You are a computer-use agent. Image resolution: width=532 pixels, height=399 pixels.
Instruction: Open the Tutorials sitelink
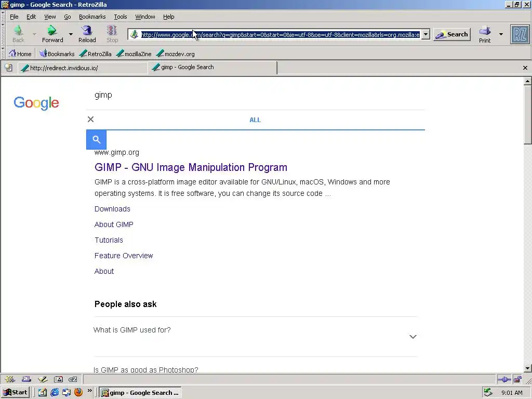[109, 240]
